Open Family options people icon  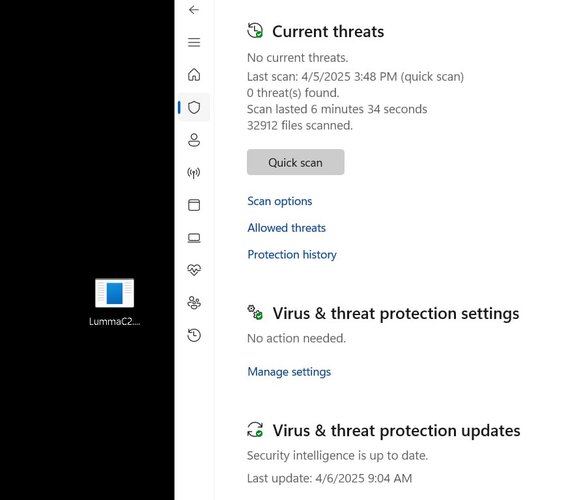(x=194, y=303)
